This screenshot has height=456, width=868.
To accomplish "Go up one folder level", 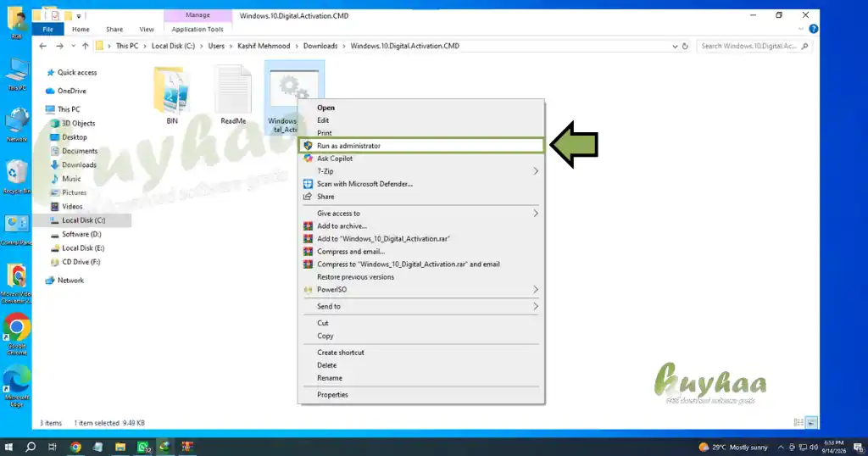I will pyautogui.click(x=86, y=46).
